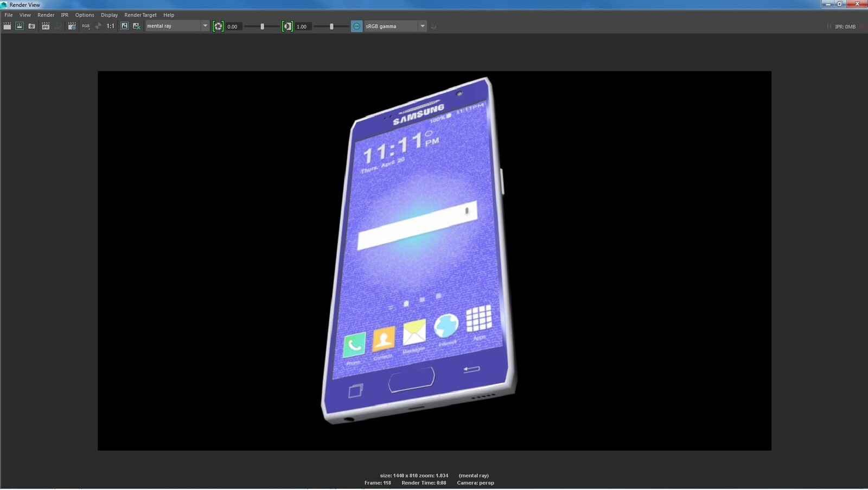The height and width of the screenshot is (490, 868).
Task: Click the Camera: persp status text
Action: 475,483
